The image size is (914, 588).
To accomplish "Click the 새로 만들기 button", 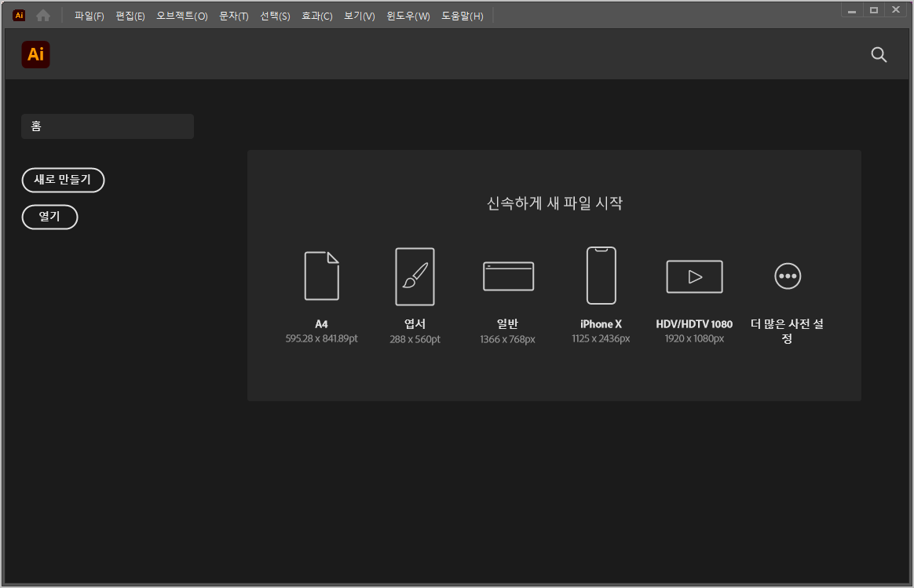I will (63, 180).
